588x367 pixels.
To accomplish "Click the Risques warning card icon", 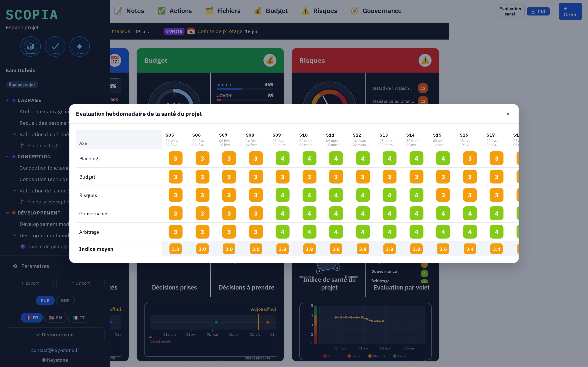I will pos(425,60).
